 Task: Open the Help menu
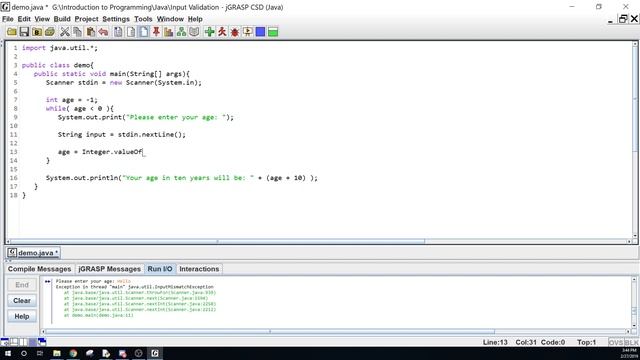(195, 19)
